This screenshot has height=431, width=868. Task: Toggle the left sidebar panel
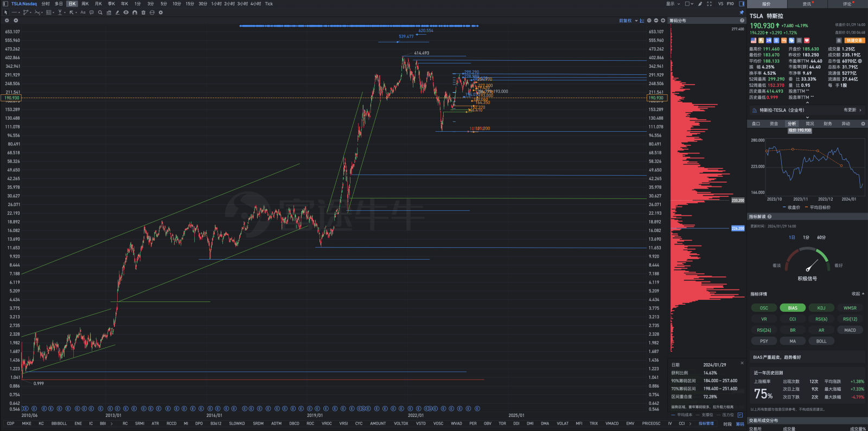tap(5, 4)
